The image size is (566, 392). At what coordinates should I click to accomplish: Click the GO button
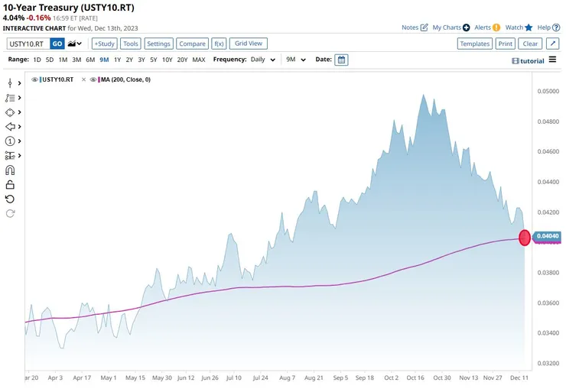click(x=57, y=44)
